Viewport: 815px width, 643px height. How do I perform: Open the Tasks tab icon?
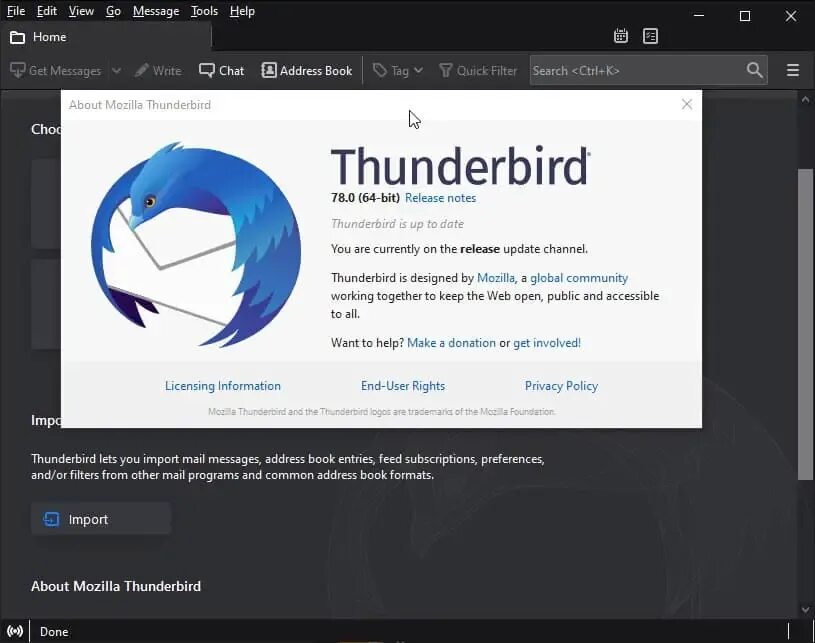pos(651,35)
